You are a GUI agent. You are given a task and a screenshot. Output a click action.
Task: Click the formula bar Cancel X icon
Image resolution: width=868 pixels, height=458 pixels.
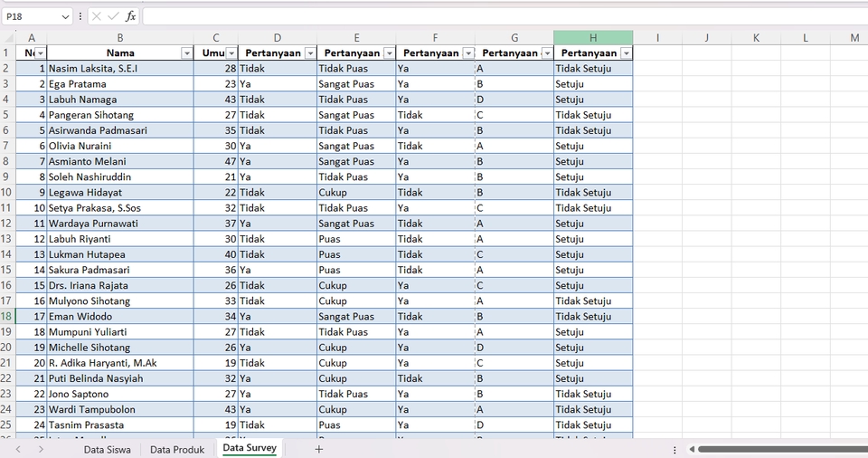point(97,16)
